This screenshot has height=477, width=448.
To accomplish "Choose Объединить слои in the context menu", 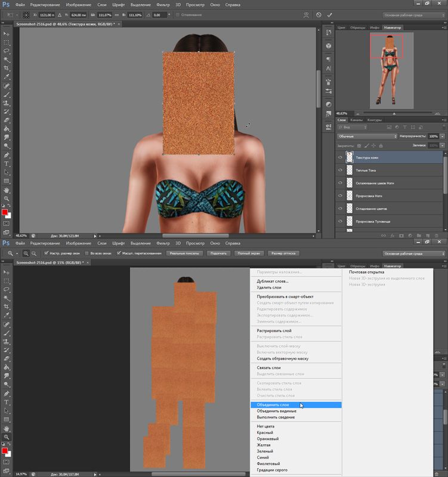I will tap(296, 405).
